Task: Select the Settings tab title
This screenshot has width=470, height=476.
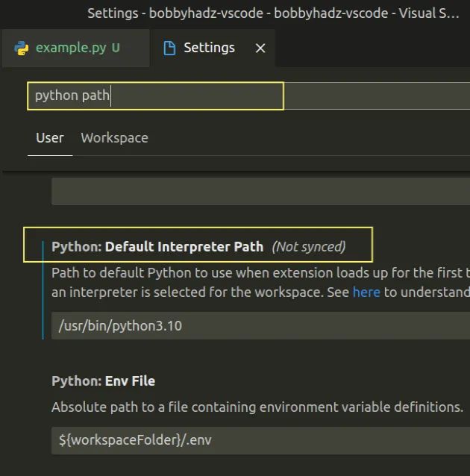Action: [209, 48]
